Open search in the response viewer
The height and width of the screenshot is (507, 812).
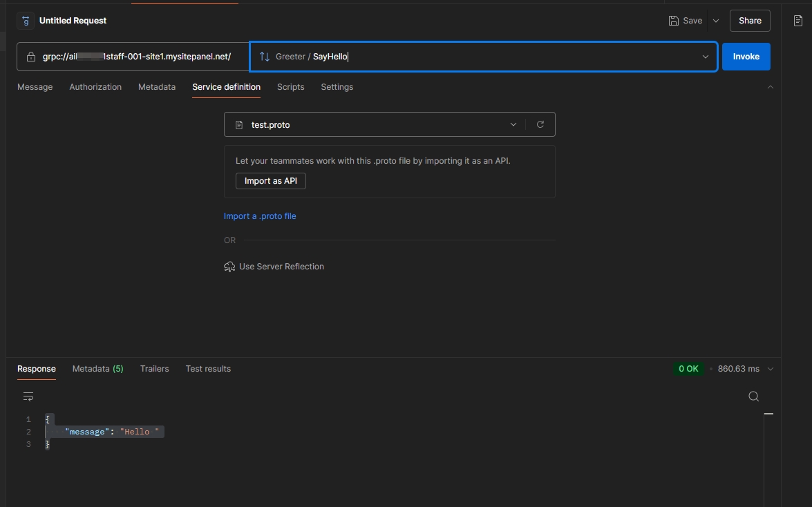pos(753,396)
